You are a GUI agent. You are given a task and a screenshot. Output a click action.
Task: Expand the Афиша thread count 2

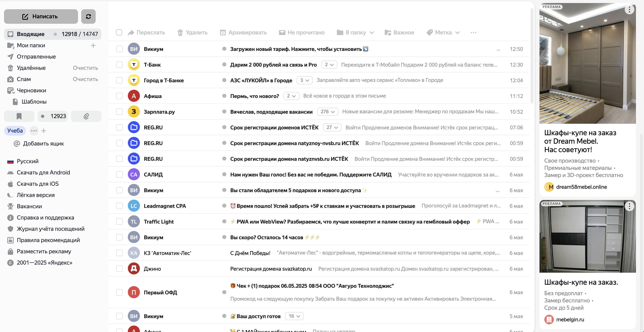(x=291, y=96)
